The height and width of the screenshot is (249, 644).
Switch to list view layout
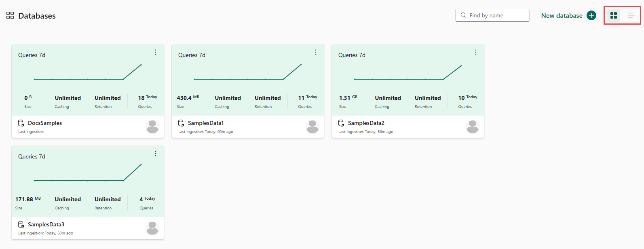pyautogui.click(x=631, y=15)
